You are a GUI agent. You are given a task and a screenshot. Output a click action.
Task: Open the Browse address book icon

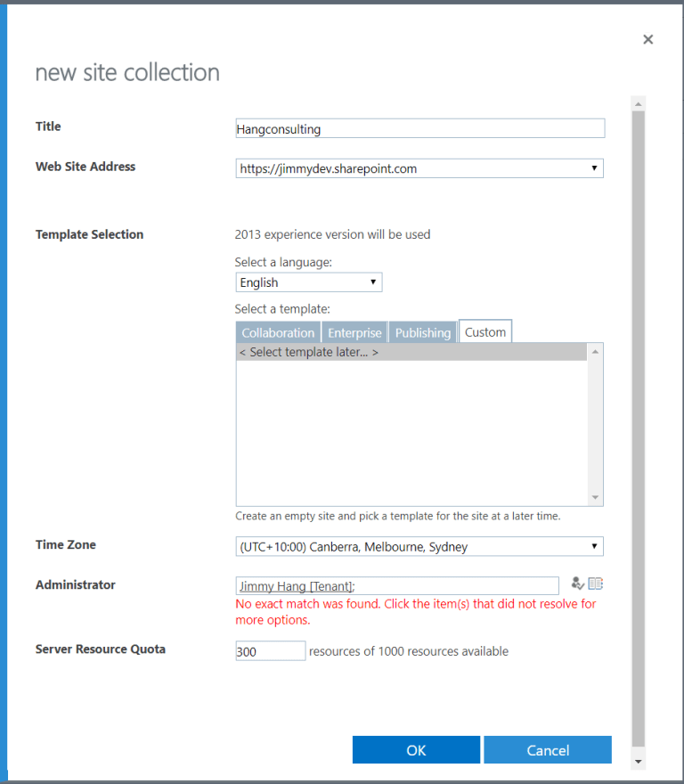point(595,584)
